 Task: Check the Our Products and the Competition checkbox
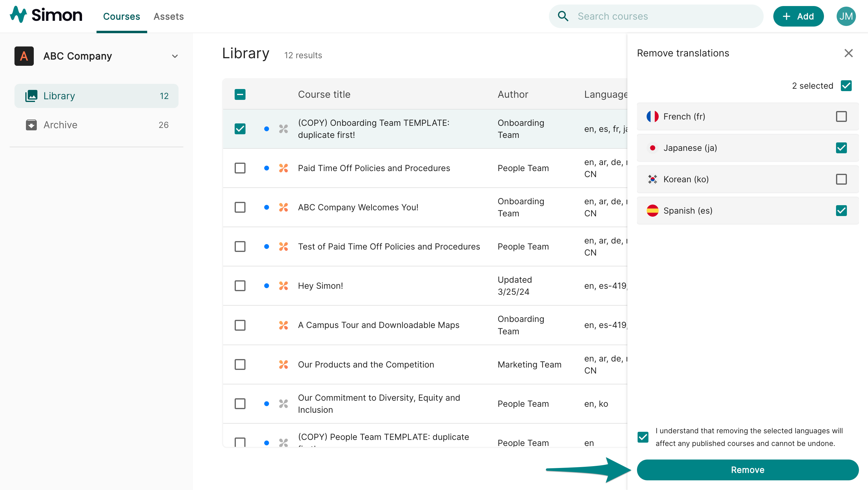240,364
